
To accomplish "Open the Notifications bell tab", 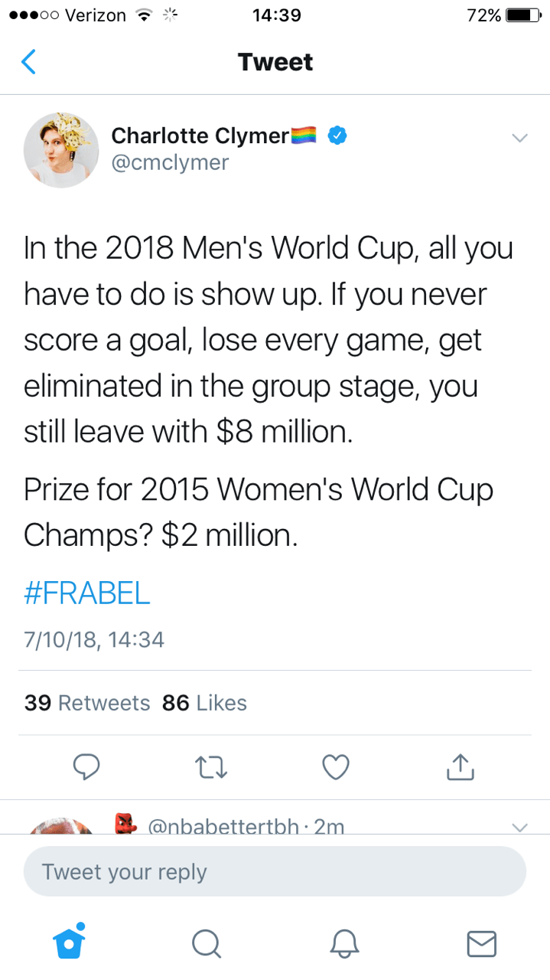I will coord(344,942).
